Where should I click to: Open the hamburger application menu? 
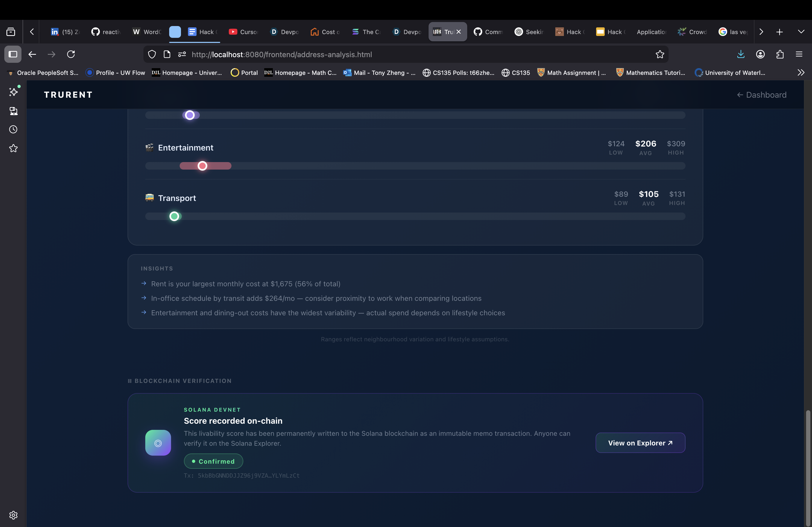(799, 54)
